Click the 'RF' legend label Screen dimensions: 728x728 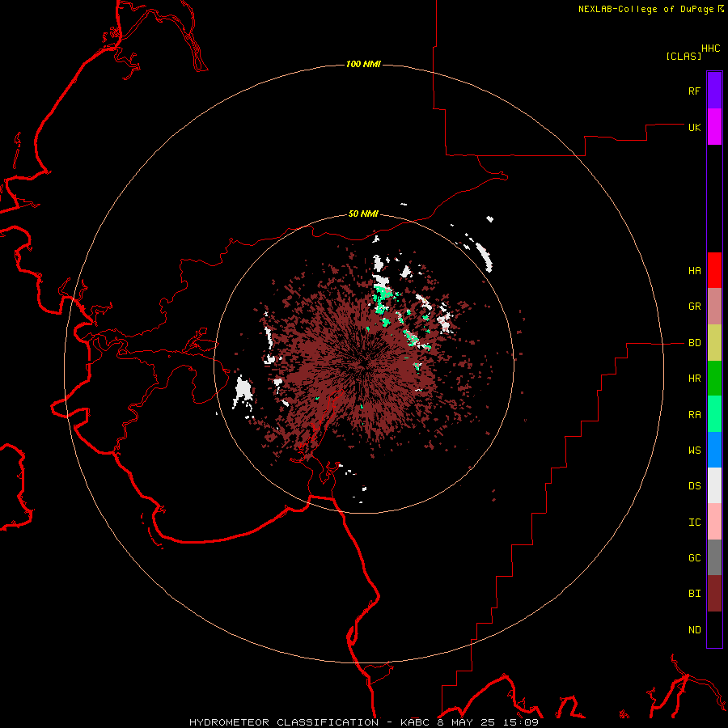tap(695, 91)
